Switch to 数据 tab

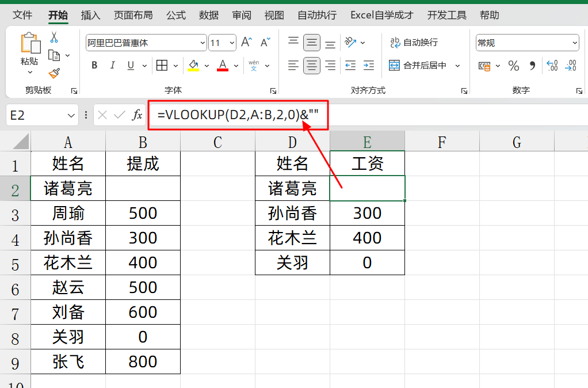209,15
